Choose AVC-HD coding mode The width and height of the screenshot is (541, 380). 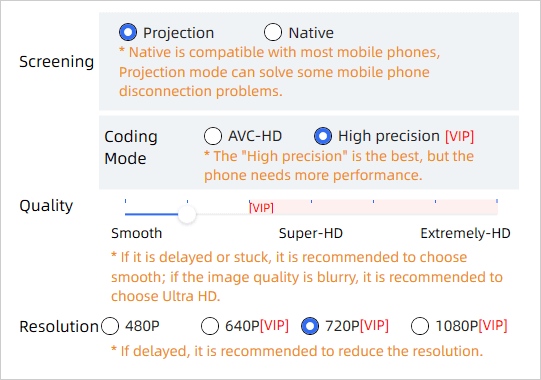(x=213, y=136)
